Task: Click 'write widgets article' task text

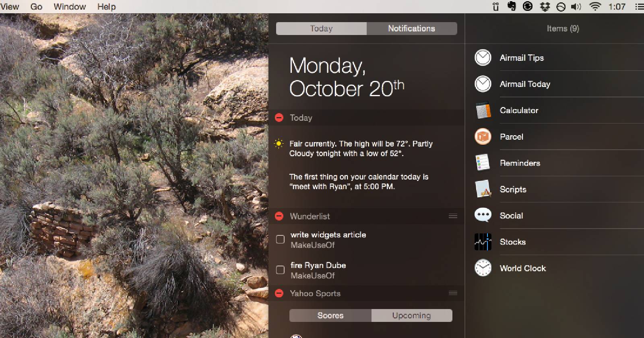Action: coord(328,235)
